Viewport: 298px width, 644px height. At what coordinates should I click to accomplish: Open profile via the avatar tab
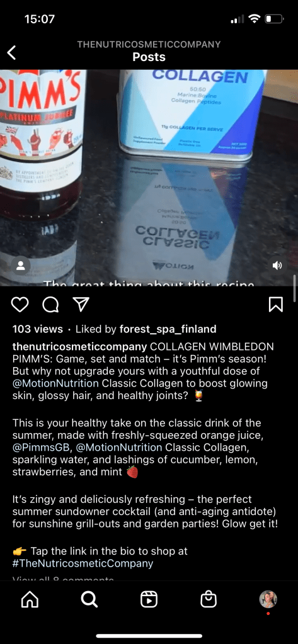click(x=268, y=599)
